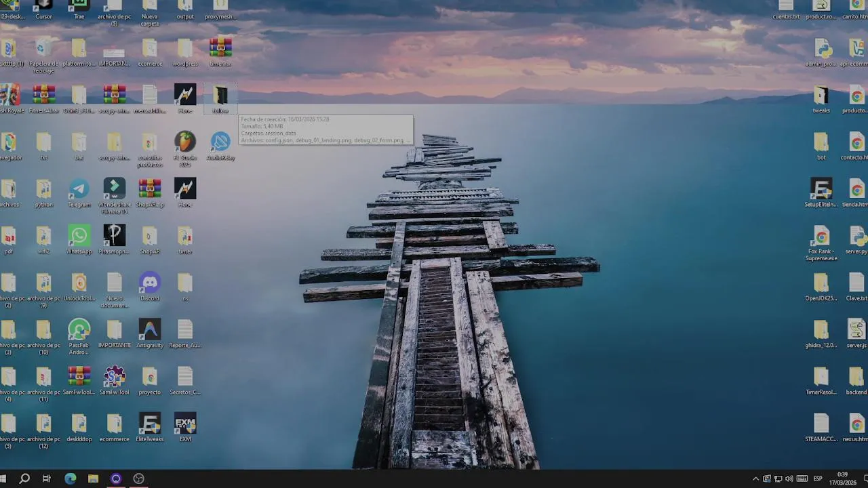The height and width of the screenshot is (488, 868).
Task: Select the PassFab Android shortcut
Action: tap(79, 336)
